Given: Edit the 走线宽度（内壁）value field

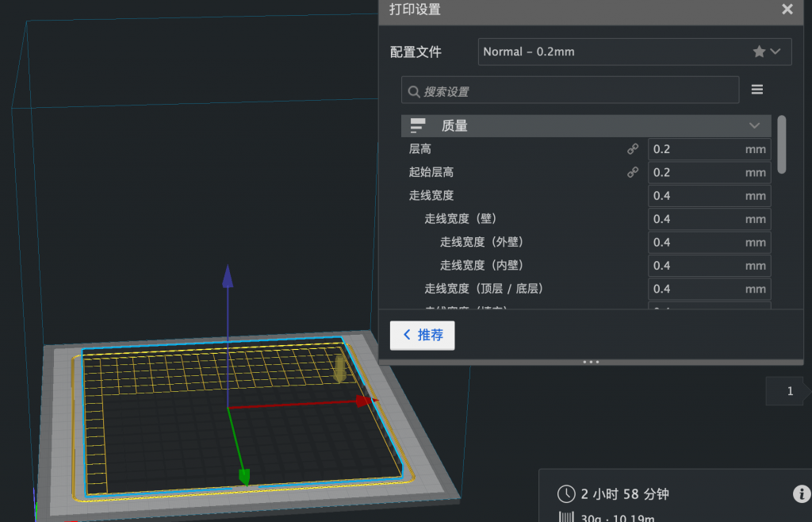Looking at the screenshot, I should coord(710,266).
